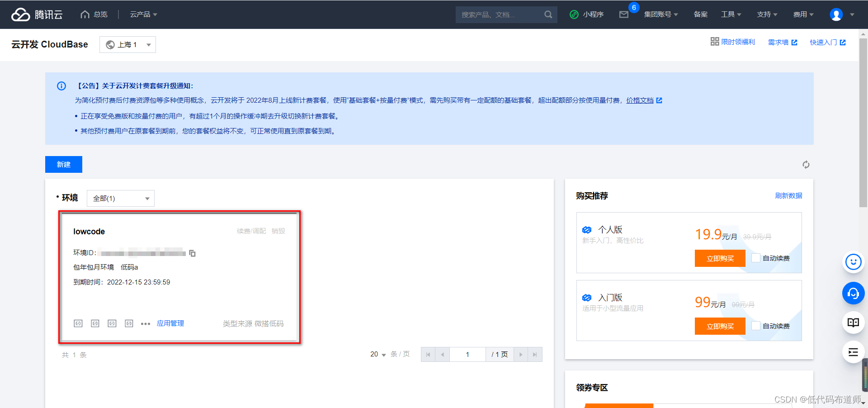Click 刷新数据 in purchase recommendations
The height and width of the screenshot is (408, 868).
(788, 195)
